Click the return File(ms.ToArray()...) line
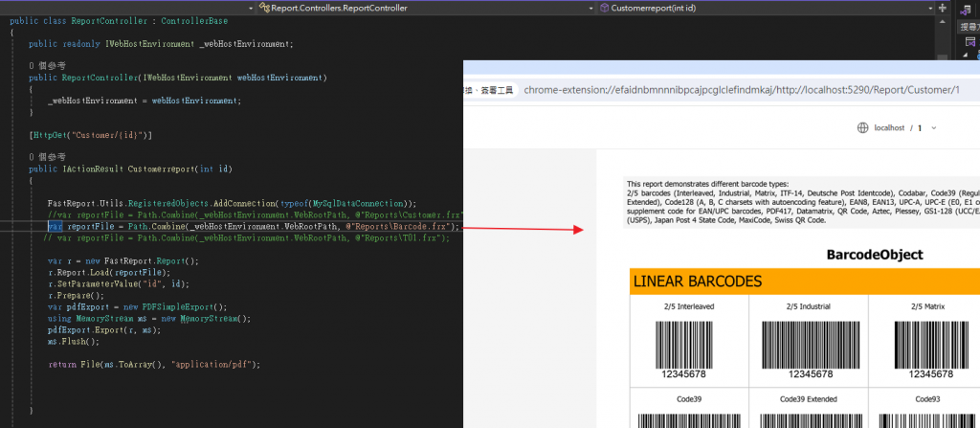 point(154,364)
